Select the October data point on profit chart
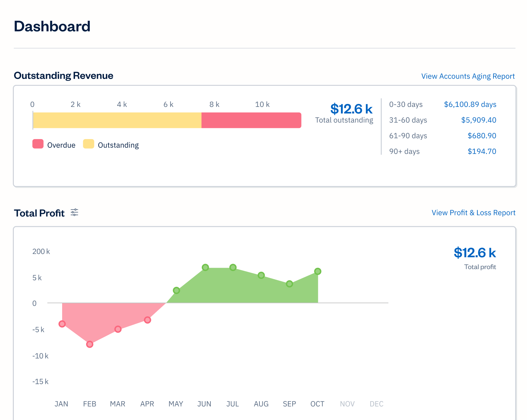Screen dimensions: 527x420 (318, 271)
